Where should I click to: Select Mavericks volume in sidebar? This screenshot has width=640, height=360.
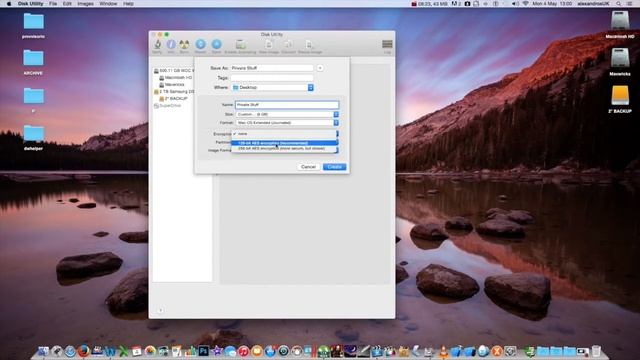pyautogui.click(x=172, y=84)
